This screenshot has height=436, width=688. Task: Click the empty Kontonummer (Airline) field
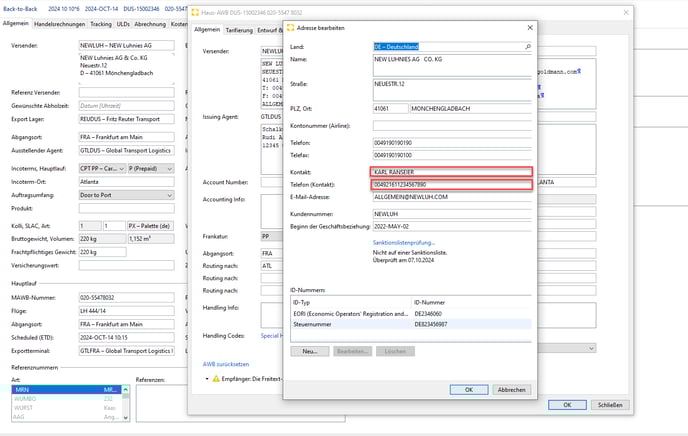452,126
